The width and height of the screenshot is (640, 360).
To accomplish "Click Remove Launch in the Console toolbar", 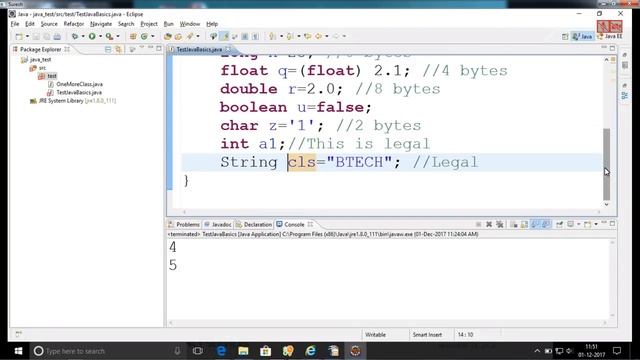I will click(489, 224).
